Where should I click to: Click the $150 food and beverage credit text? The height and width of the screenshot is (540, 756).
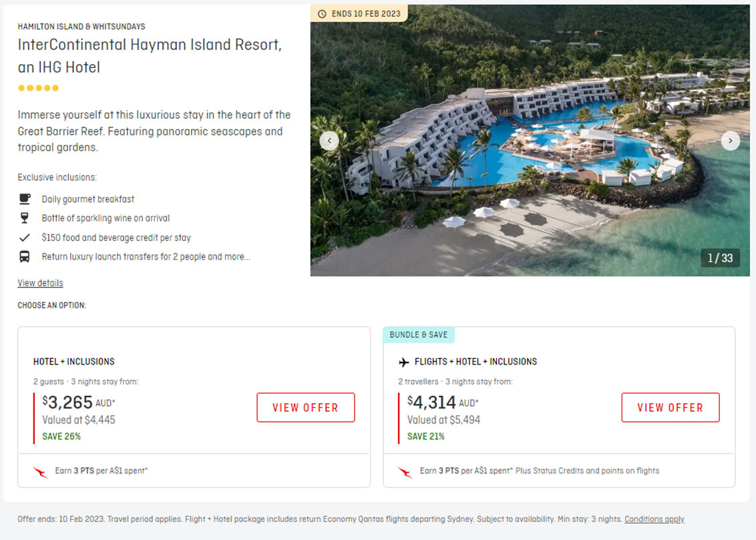pyautogui.click(x=116, y=238)
